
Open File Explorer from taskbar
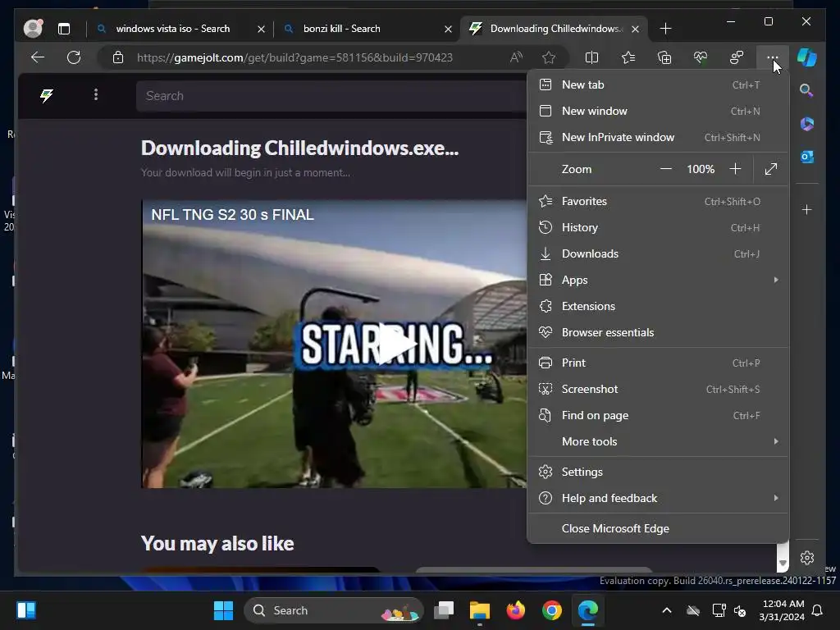tap(479, 610)
